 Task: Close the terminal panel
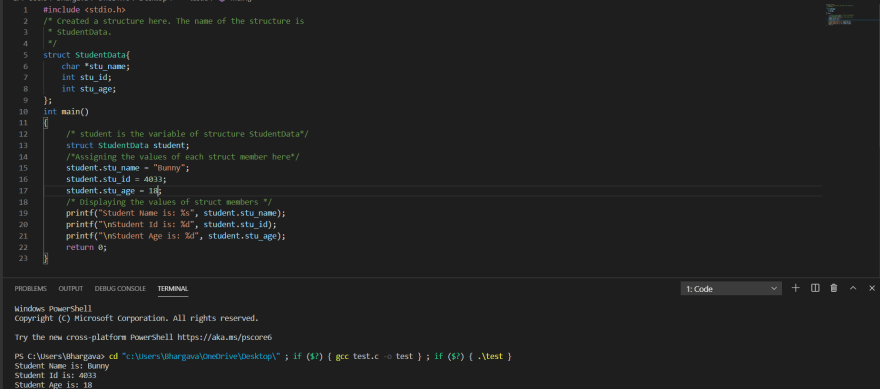[872, 288]
